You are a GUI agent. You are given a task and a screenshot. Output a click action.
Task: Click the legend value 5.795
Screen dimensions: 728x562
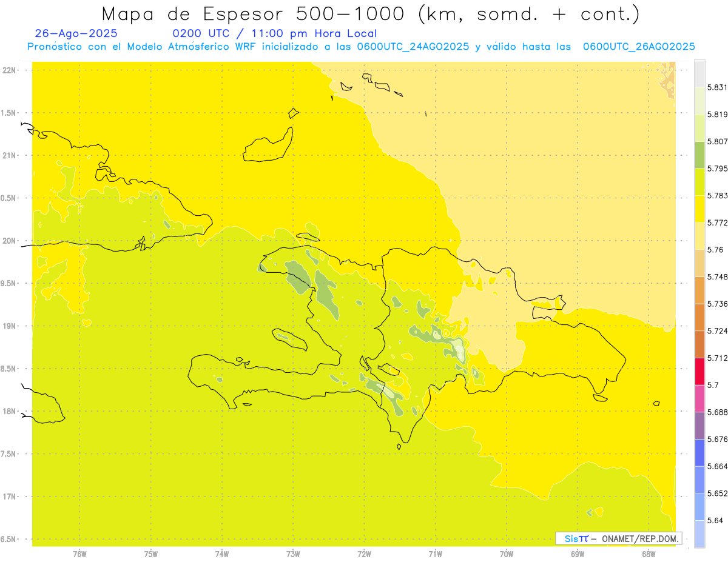click(x=717, y=169)
